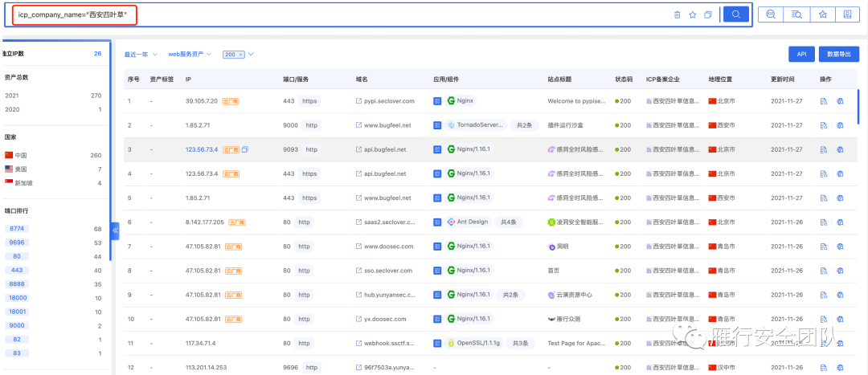Click the book icon in the top-right group
Viewport: 868px width, 375px height.
click(848, 14)
